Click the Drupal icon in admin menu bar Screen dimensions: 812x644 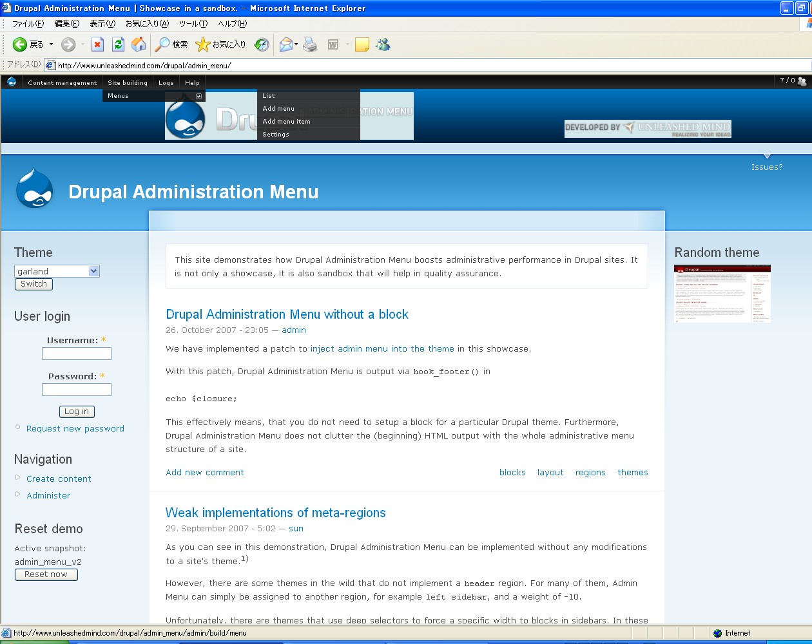(12, 82)
